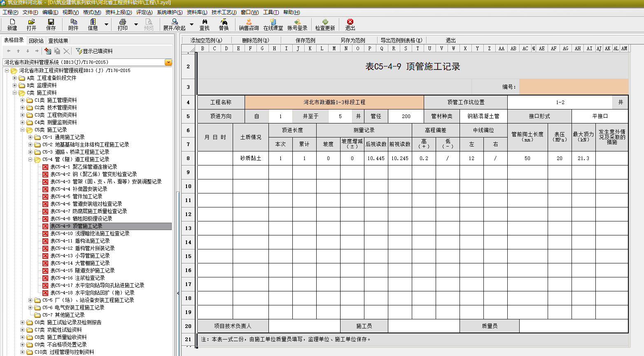The width and height of the screenshot is (644, 356).
Task: Click the 检查更新 check update icon
Action: (x=325, y=24)
